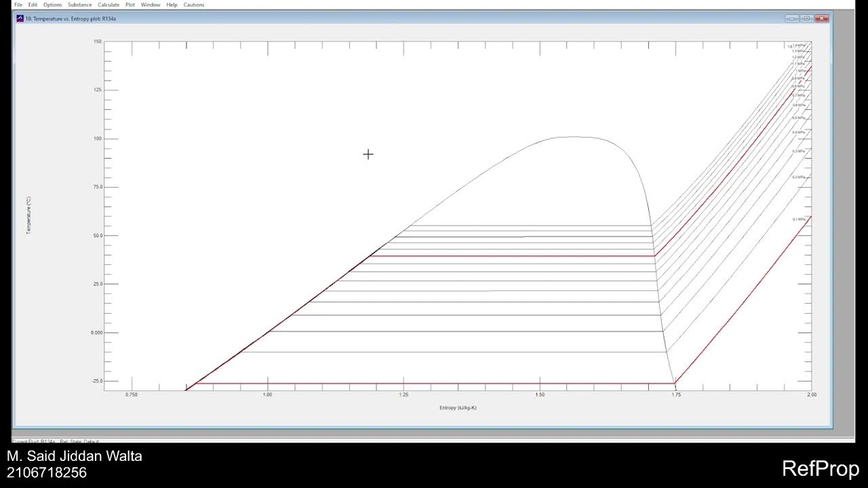
Task: Click the 1.00 entropy axis tick label
Action: (268, 394)
